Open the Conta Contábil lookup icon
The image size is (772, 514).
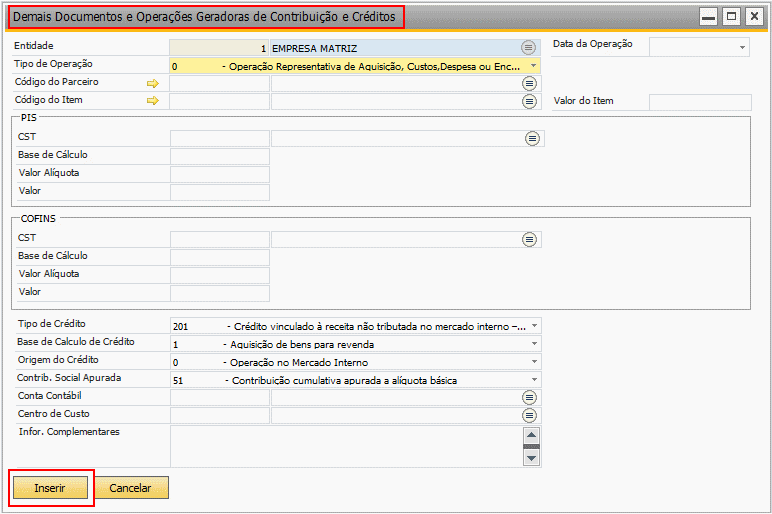pos(529,397)
